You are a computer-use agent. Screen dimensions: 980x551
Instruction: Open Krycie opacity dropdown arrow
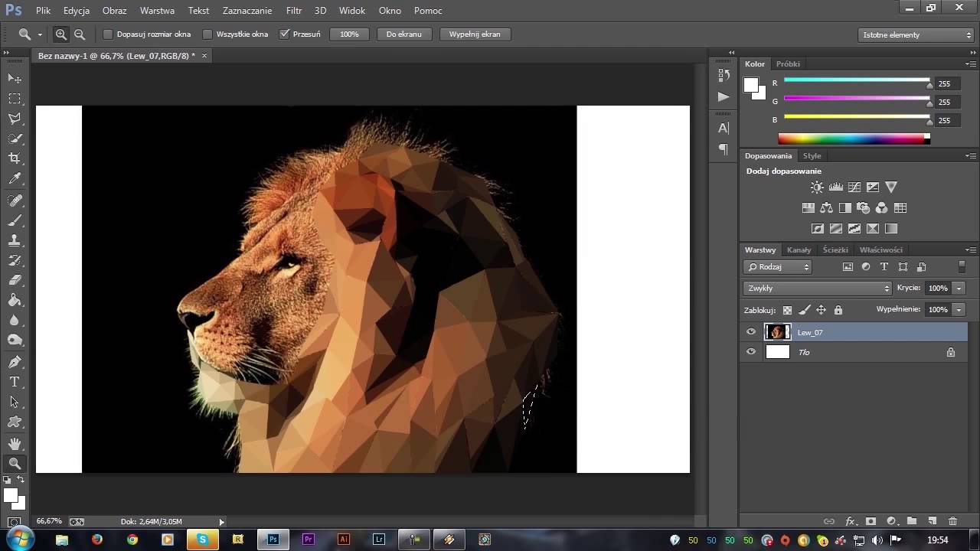click(959, 289)
